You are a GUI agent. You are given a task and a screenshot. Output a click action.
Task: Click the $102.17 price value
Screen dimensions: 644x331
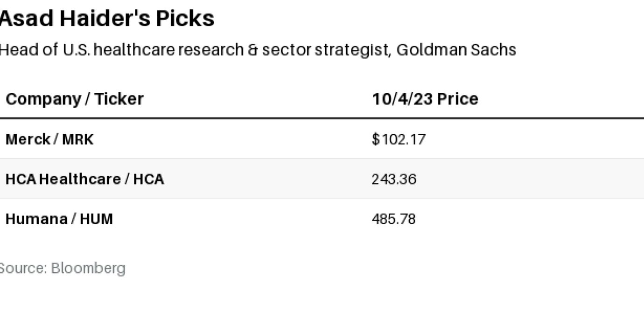[x=399, y=139]
